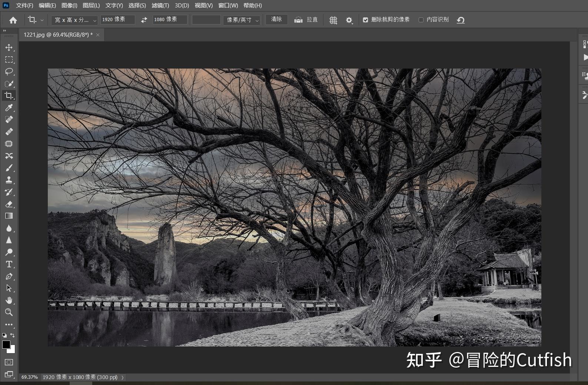This screenshot has height=385, width=588.
Task: Open the 窗口(W) menu
Action: click(228, 6)
